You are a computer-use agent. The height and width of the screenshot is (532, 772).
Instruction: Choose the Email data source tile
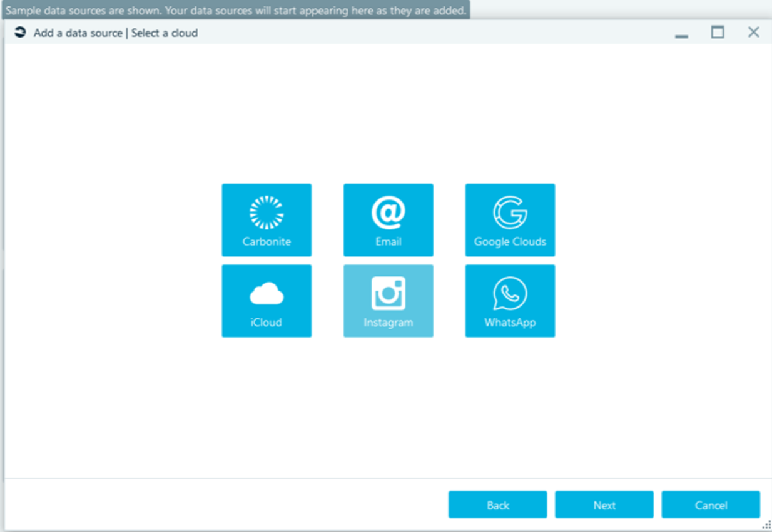click(x=388, y=220)
